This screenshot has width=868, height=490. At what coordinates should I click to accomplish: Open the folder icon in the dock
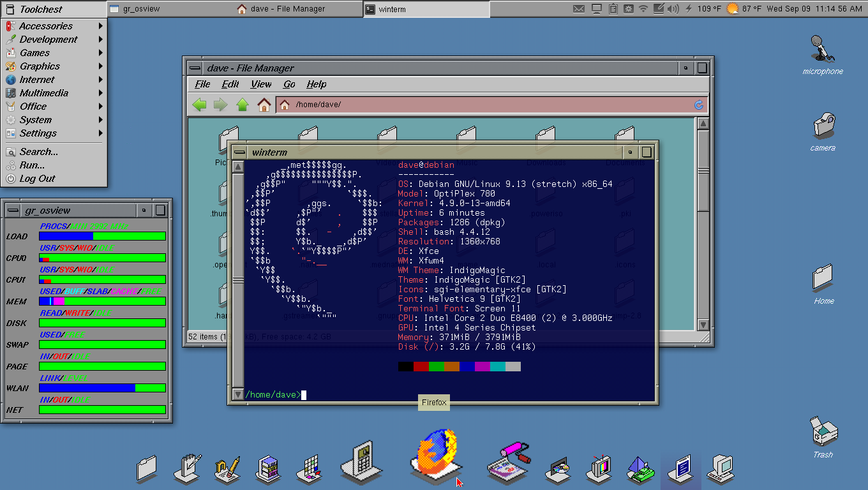pos(146,469)
